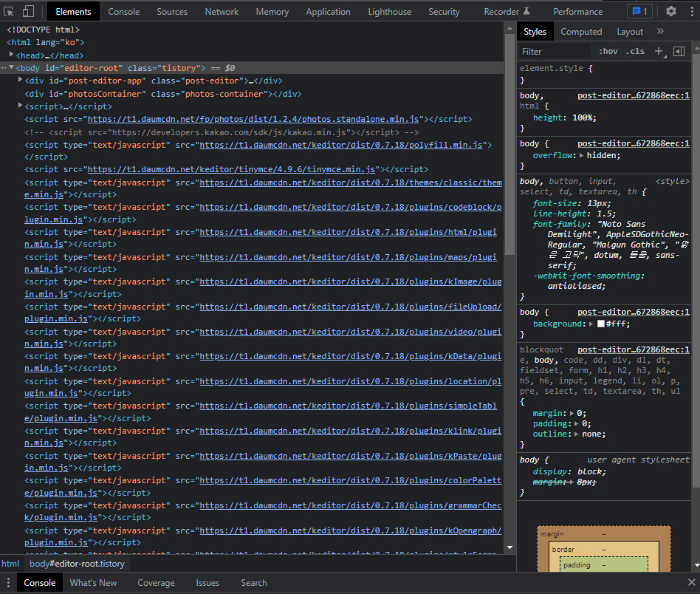Collapse the body editor-root node
The height and width of the screenshot is (594, 700).
click(12, 67)
